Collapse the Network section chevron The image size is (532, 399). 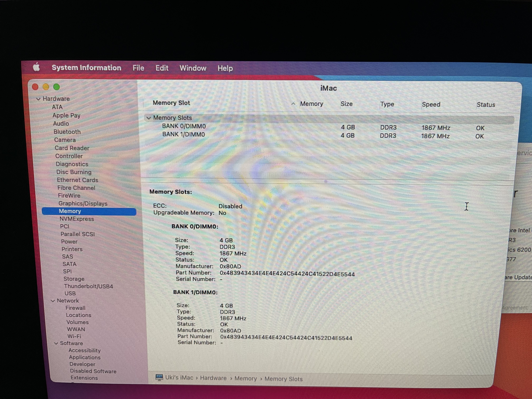click(53, 301)
